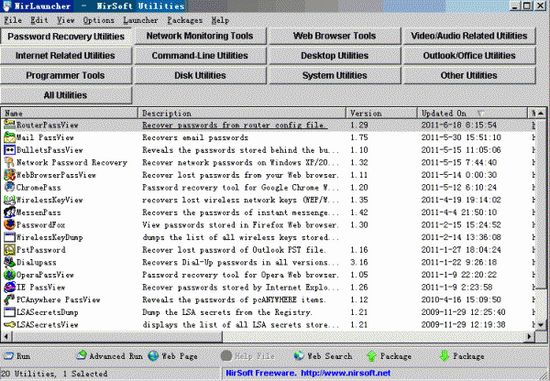Sort list by Name column header

pos(69,113)
